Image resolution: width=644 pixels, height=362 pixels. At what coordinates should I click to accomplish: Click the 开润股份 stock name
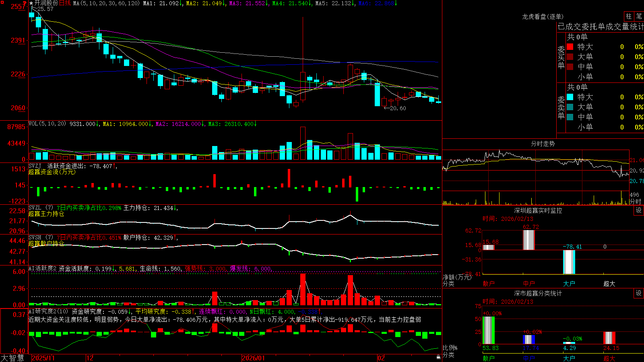[46, 3]
